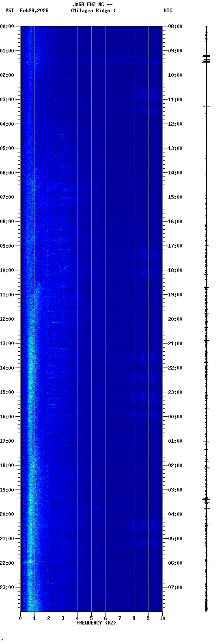Click frequency axis tick '10'
The width and height of the screenshot is (224, 644).
162,618
